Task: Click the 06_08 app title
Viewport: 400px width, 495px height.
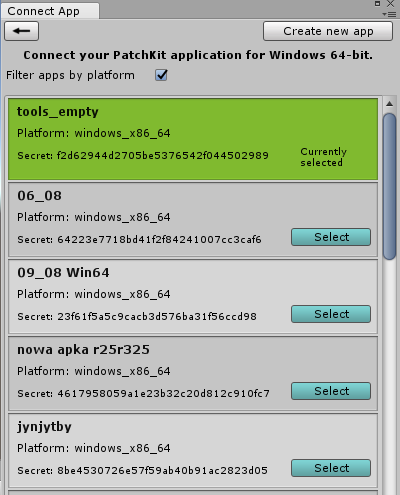Action: [39, 196]
